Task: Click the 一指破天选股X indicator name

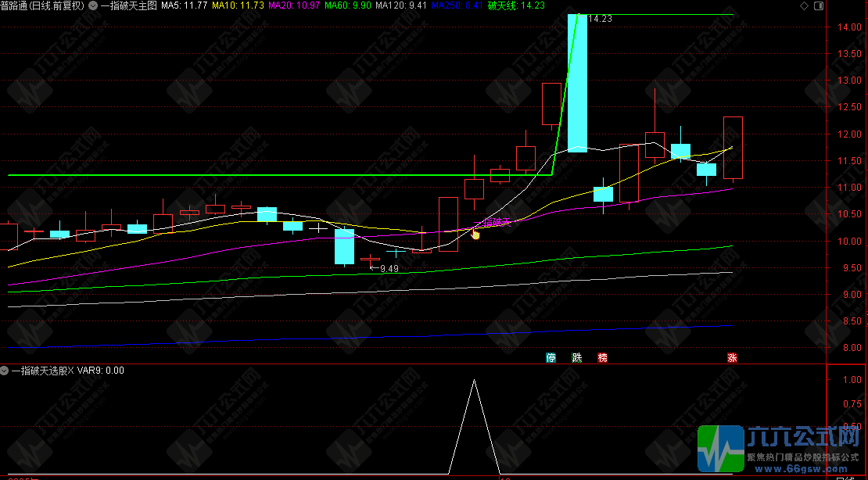Action: [43, 371]
